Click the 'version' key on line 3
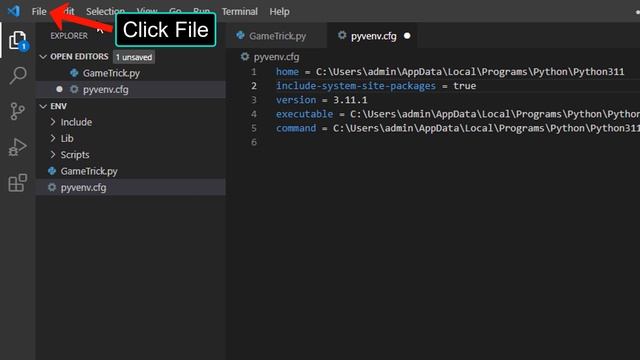 (296, 100)
